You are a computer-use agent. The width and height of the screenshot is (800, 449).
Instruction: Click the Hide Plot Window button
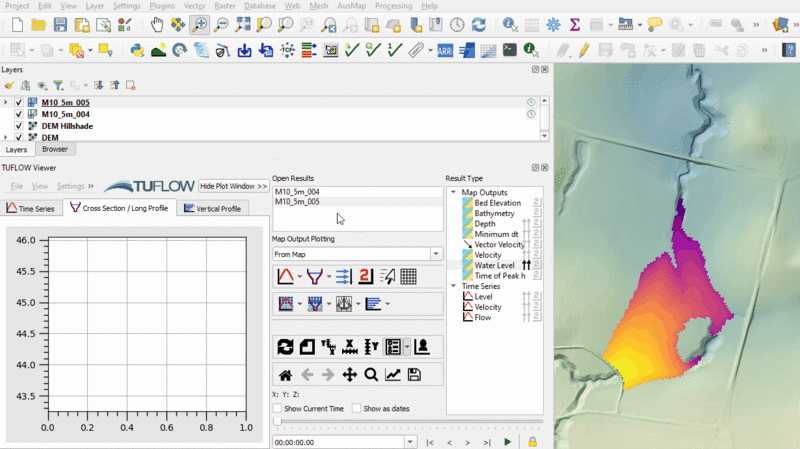coord(233,186)
